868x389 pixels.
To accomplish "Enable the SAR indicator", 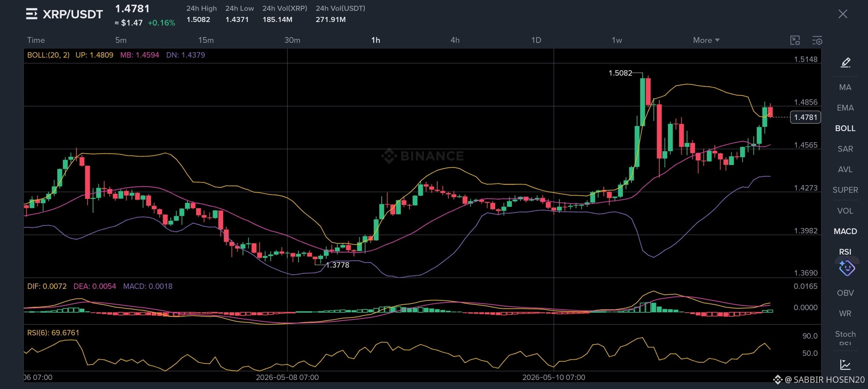I will (x=845, y=149).
